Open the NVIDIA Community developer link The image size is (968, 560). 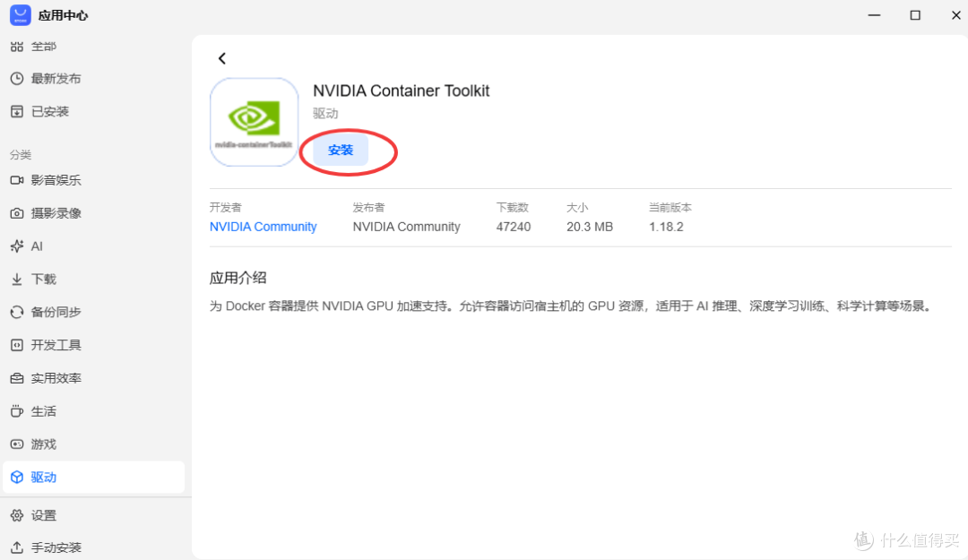pos(263,227)
